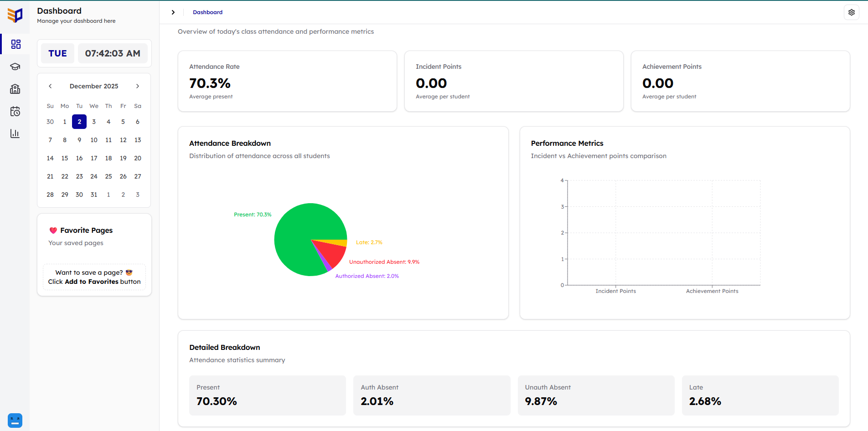This screenshot has height=431, width=868.
Task: Open the bar chart reports sidebar icon
Action: pyautogui.click(x=15, y=133)
